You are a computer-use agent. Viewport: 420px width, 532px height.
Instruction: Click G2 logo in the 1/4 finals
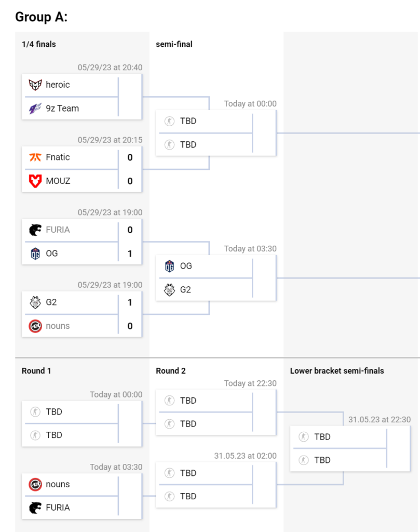35,302
